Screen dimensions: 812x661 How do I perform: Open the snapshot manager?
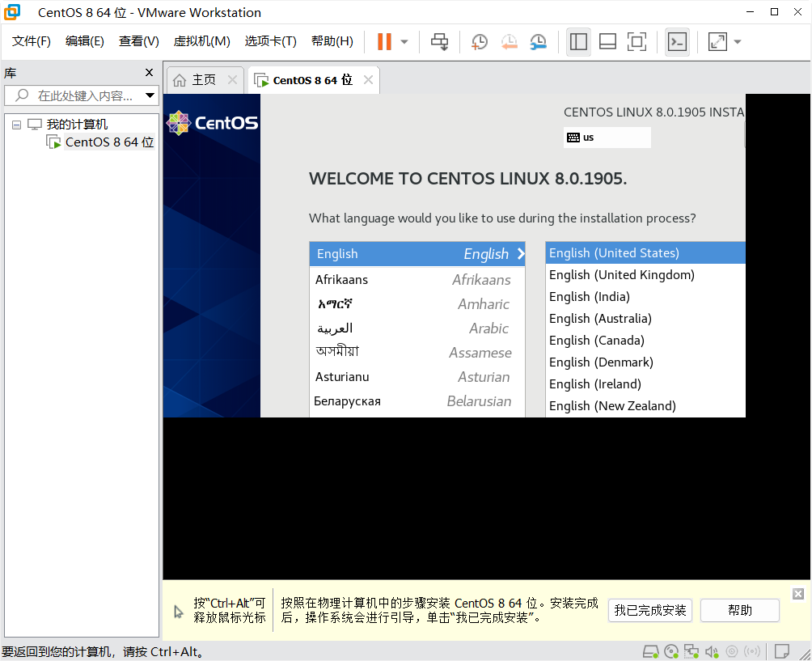(539, 41)
